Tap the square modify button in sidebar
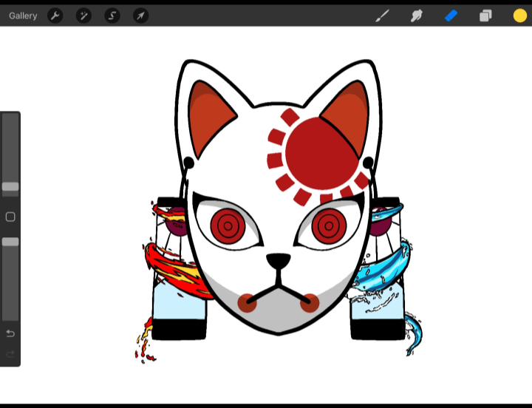The image size is (532, 408). (x=10, y=217)
